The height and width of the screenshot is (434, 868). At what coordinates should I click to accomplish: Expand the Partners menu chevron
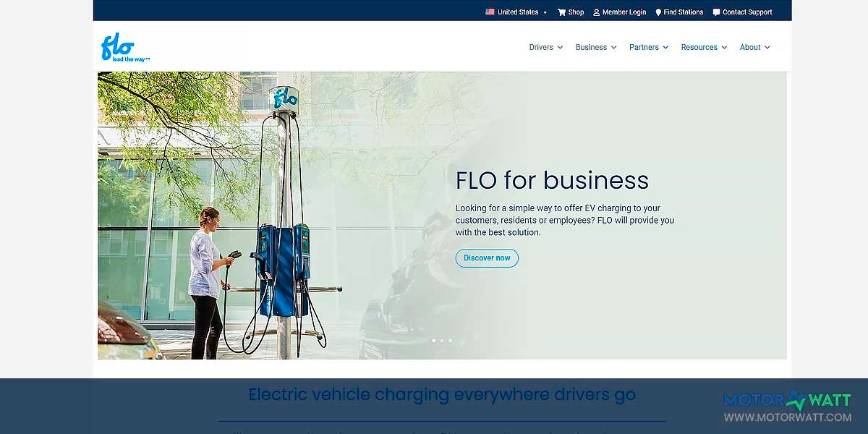coord(666,47)
